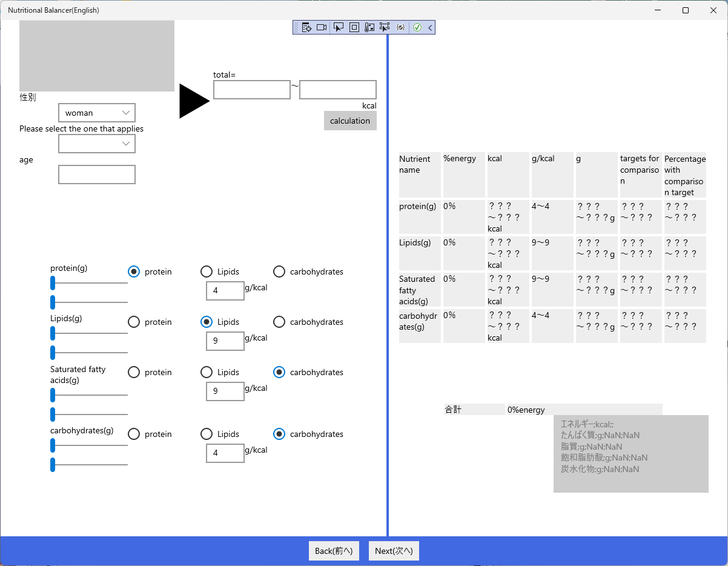Select Lipids radio in protein(g) row

pos(207,271)
